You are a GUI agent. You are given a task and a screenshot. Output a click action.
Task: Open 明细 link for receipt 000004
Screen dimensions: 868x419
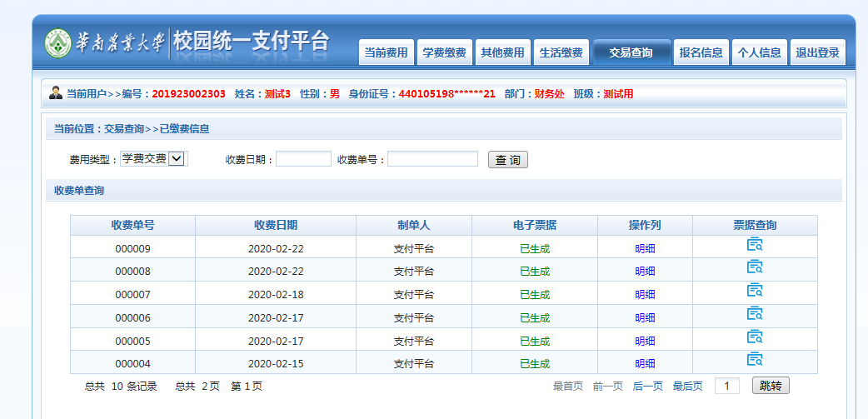click(x=645, y=364)
